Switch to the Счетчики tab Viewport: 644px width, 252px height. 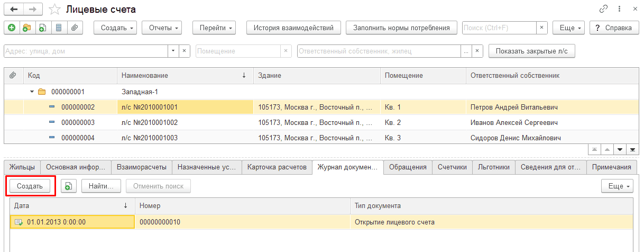click(452, 167)
